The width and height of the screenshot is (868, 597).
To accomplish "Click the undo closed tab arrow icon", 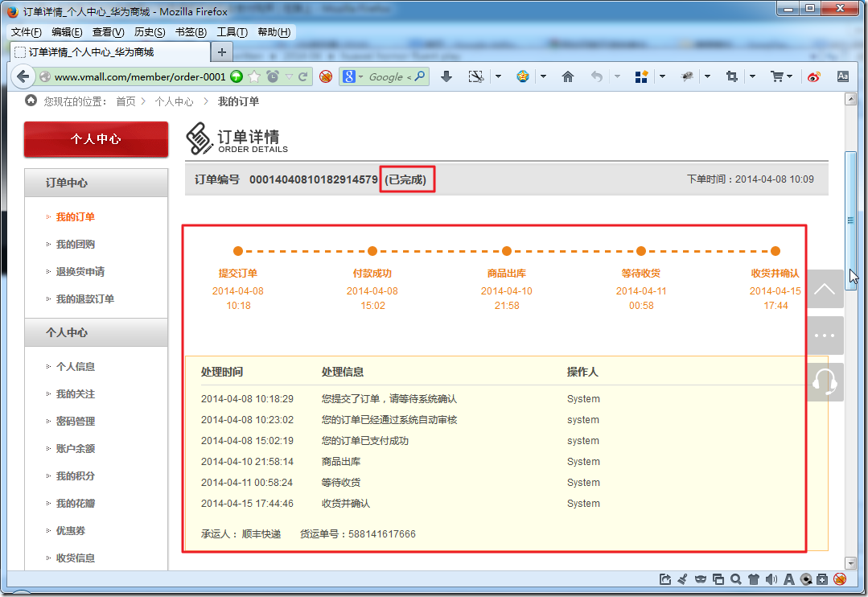I will click(x=596, y=76).
